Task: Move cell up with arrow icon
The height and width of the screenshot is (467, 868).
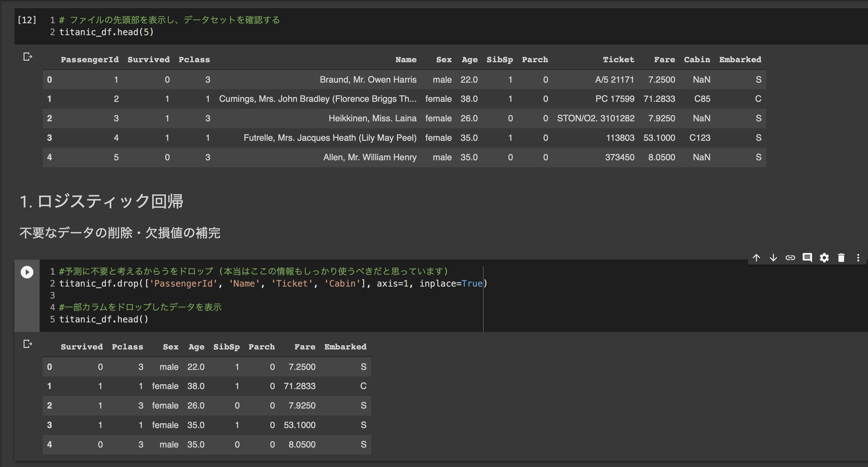Action: 756,258
